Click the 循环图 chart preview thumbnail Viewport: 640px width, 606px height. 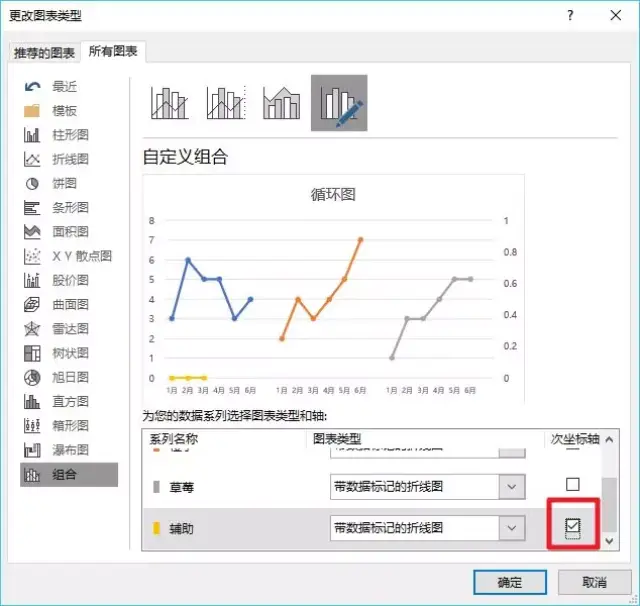point(333,289)
